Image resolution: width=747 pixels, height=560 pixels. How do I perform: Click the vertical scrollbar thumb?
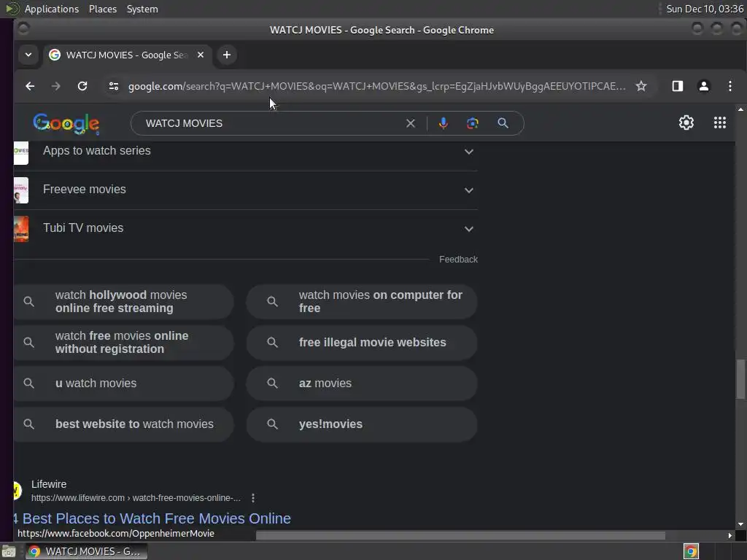(740, 379)
